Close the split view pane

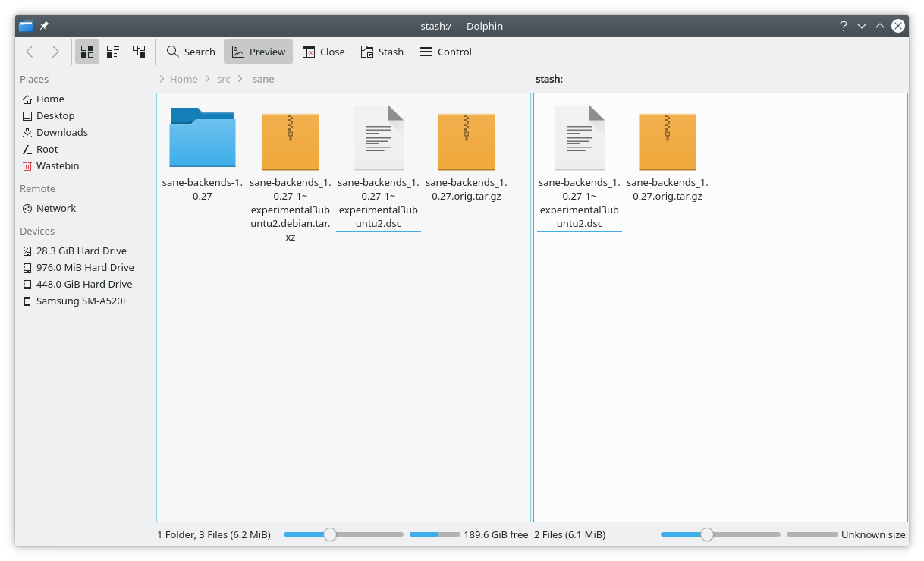coord(323,52)
